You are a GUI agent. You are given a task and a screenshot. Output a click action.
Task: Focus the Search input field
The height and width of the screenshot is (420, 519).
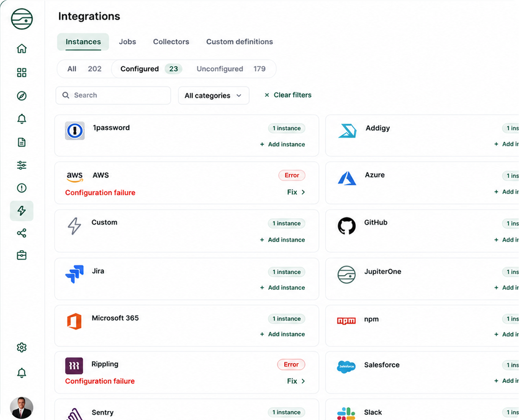point(113,95)
